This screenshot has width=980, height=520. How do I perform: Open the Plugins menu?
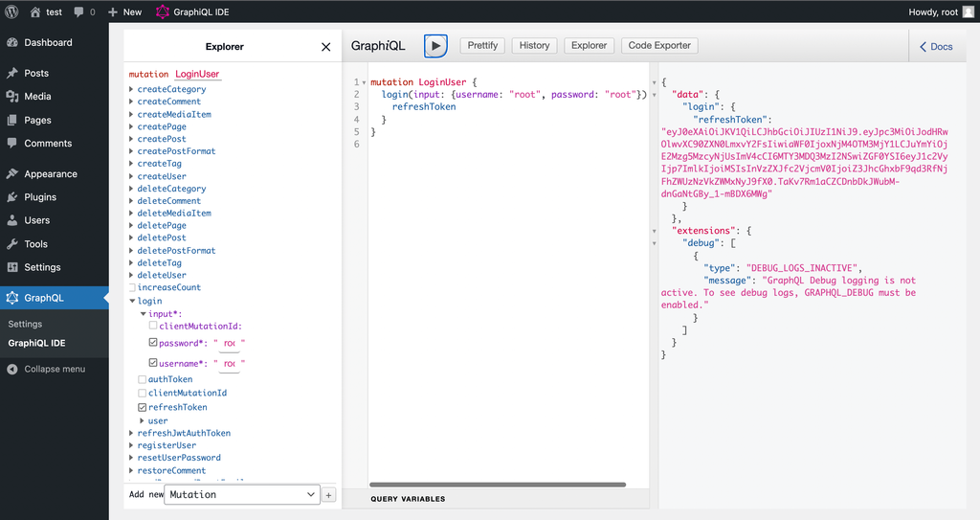(x=55, y=197)
